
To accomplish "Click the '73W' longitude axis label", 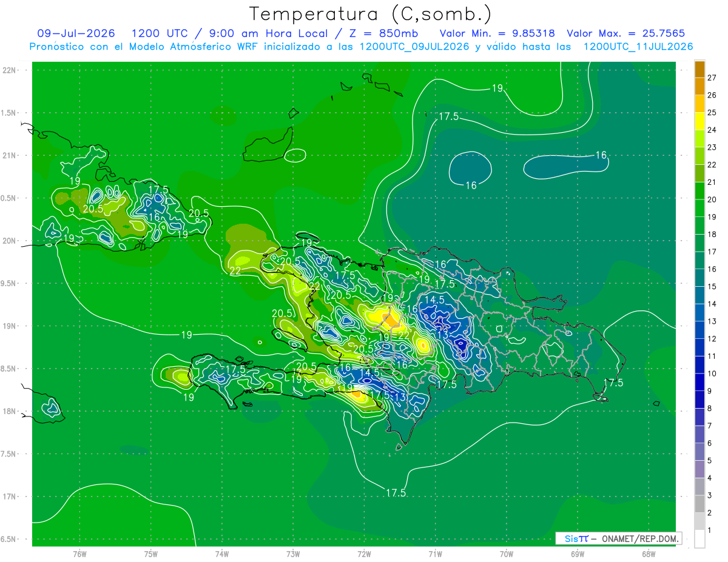I will [x=293, y=554].
